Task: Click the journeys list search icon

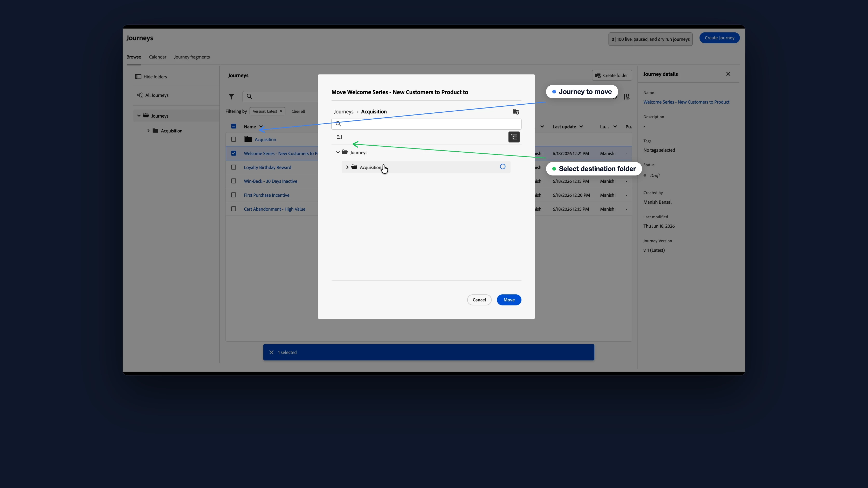Action: click(x=249, y=97)
